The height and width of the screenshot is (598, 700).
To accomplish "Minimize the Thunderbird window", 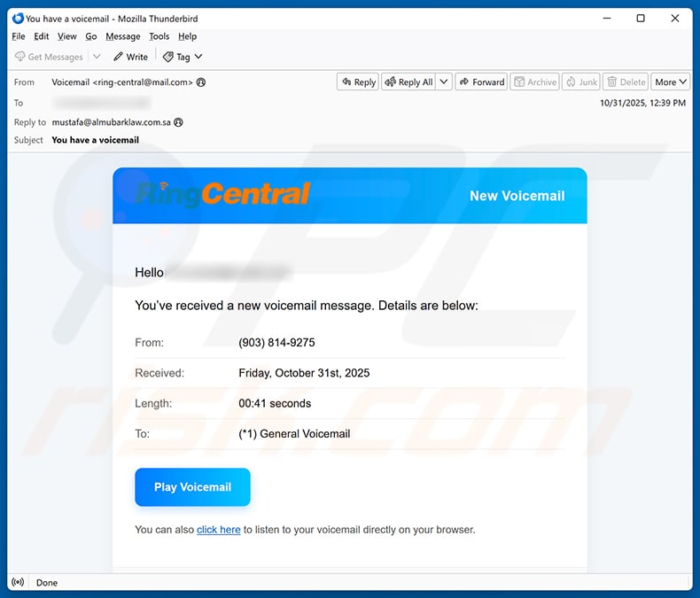I will click(607, 19).
